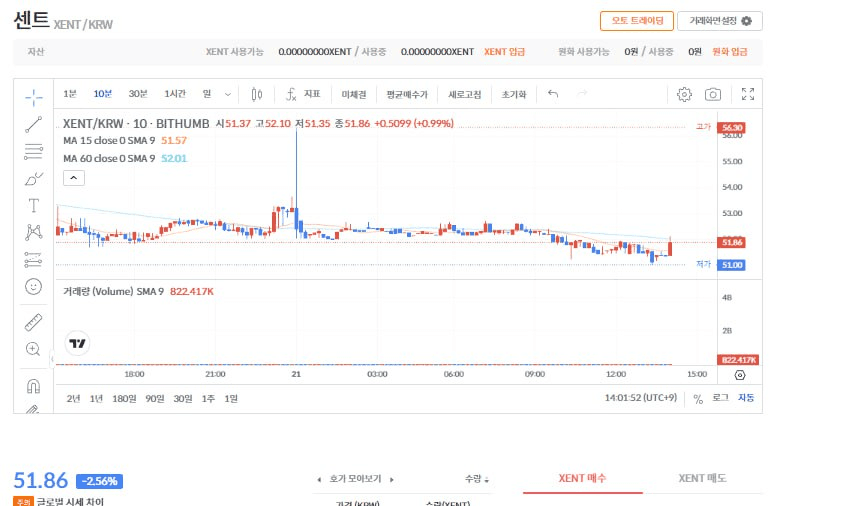Toggle 로그 logarithmic scale
Screen dimensions: 846x506
pos(720,398)
